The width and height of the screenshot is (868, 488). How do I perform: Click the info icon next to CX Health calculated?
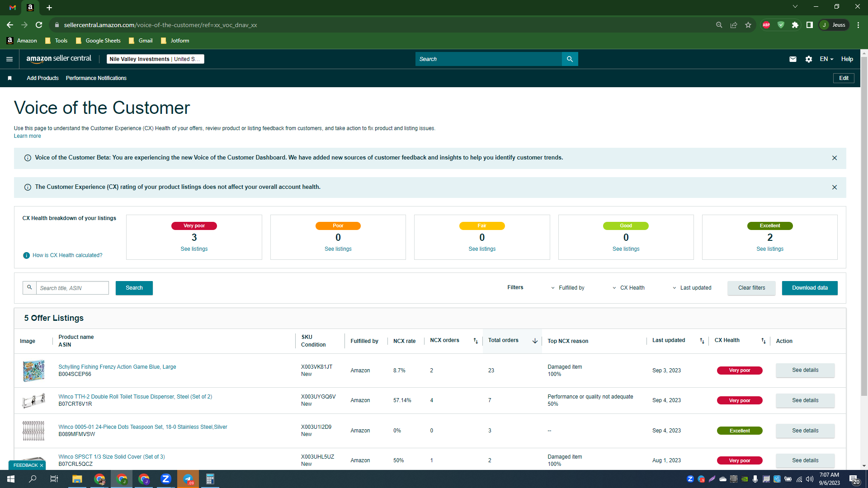click(26, 255)
